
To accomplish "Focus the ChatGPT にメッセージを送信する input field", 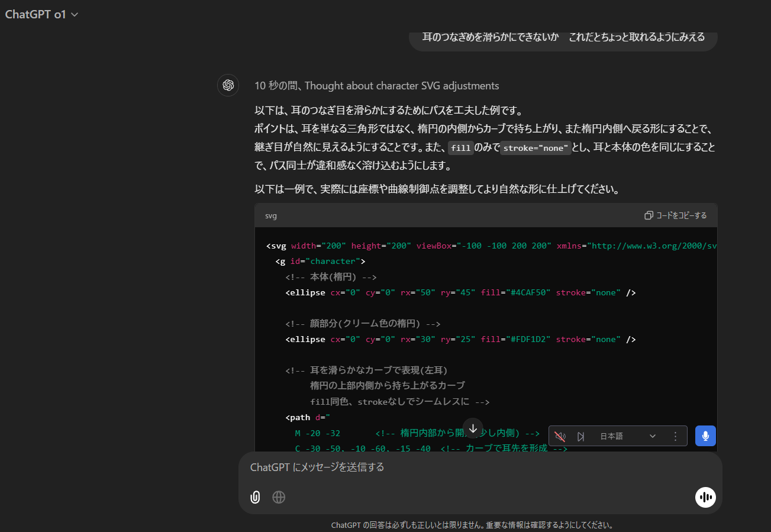I will [x=480, y=467].
